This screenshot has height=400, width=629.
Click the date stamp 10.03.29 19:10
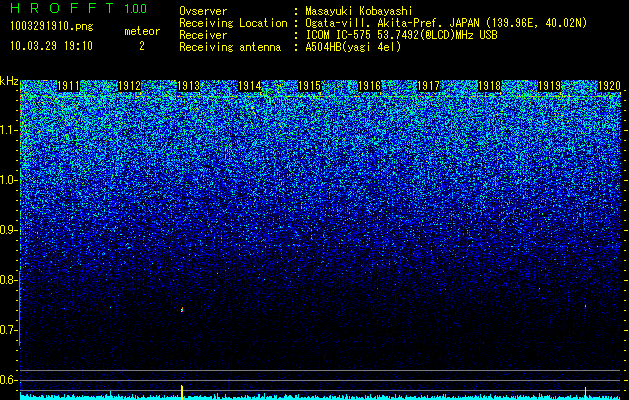[x=51, y=46]
